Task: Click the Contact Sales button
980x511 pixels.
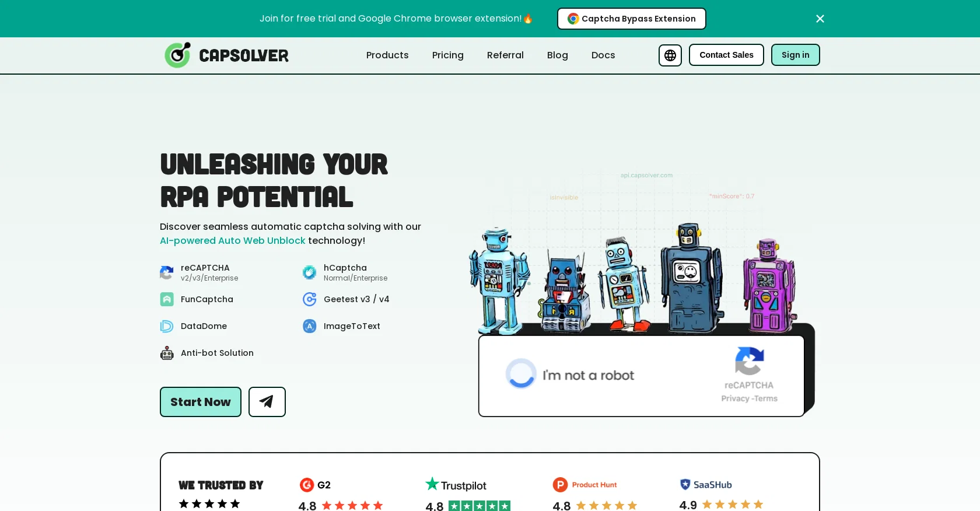Action: click(726, 55)
